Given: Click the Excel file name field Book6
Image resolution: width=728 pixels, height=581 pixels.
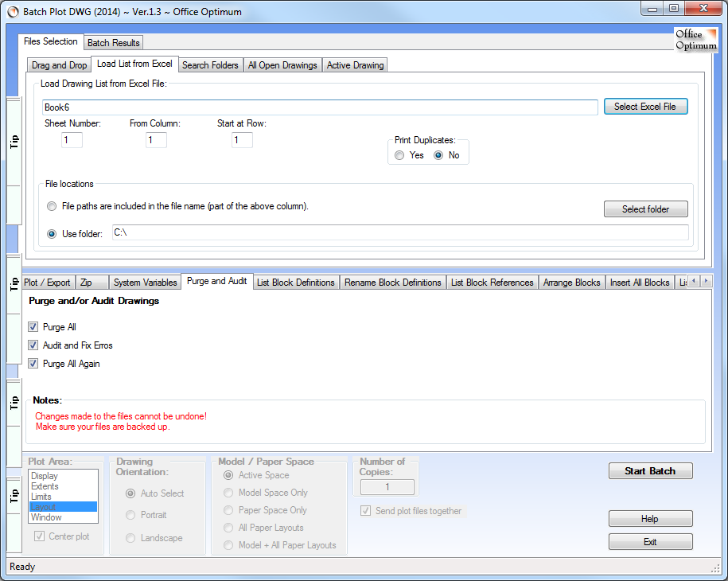Looking at the screenshot, I should 320,107.
